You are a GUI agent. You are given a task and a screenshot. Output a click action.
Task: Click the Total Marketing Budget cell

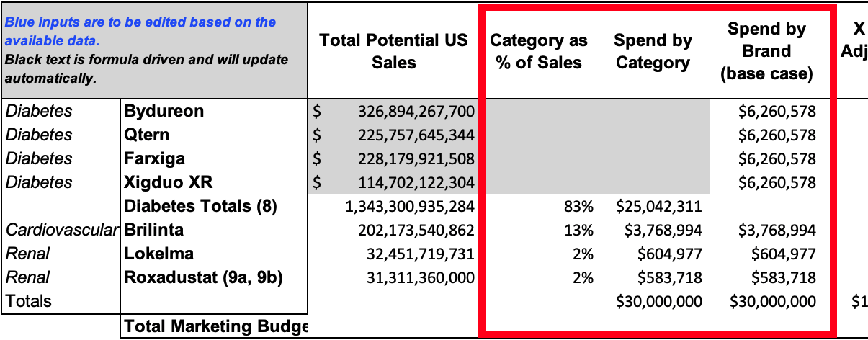pos(213,326)
